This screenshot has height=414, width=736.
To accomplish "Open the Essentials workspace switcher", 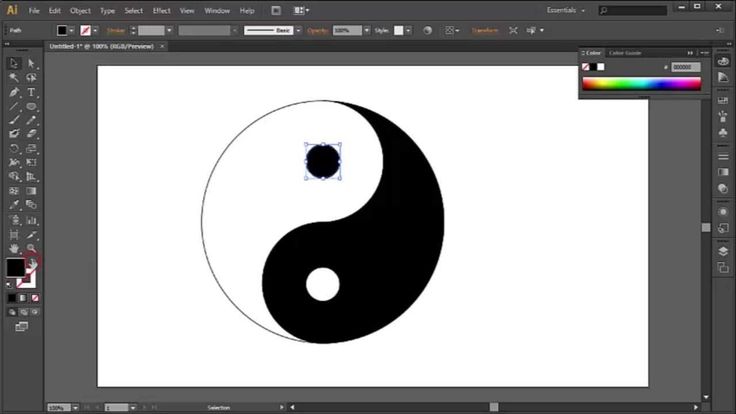I will 566,10.
